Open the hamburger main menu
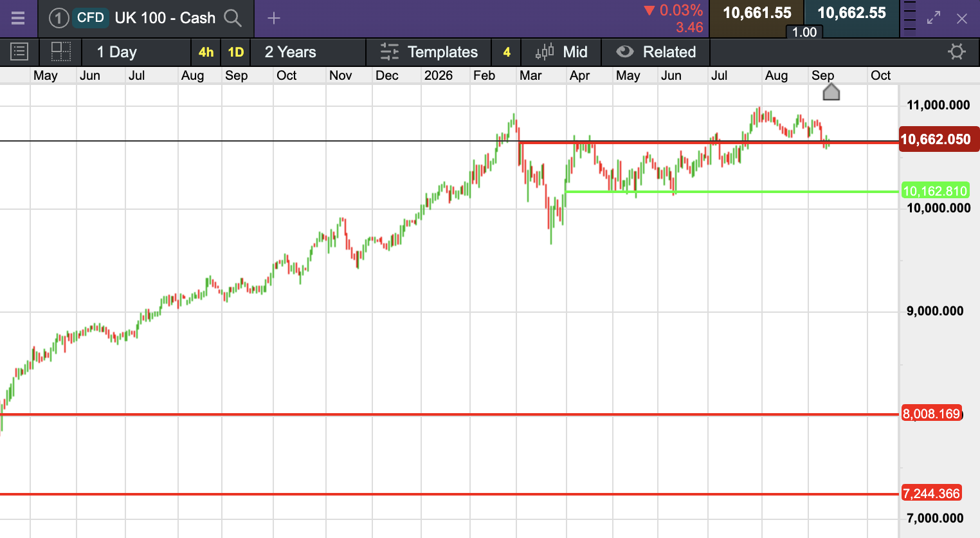The width and height of the screenshot is (980, 538). pyautogui.click(x=18, y=18)
